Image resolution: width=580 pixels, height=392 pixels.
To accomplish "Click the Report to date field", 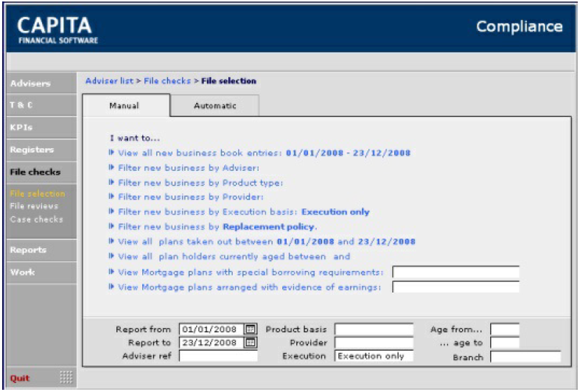I will pyautogui.click(x=212, y=343).
